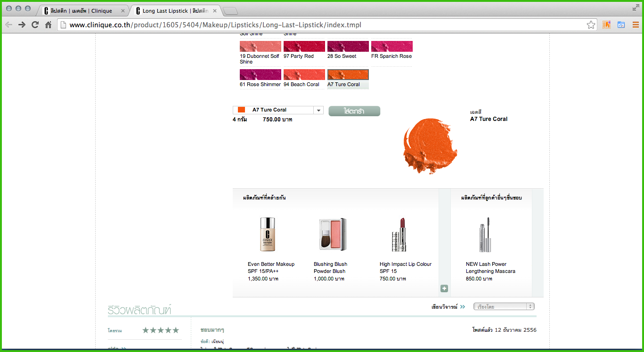Open the blue folder extension icon

pos(621,25)
